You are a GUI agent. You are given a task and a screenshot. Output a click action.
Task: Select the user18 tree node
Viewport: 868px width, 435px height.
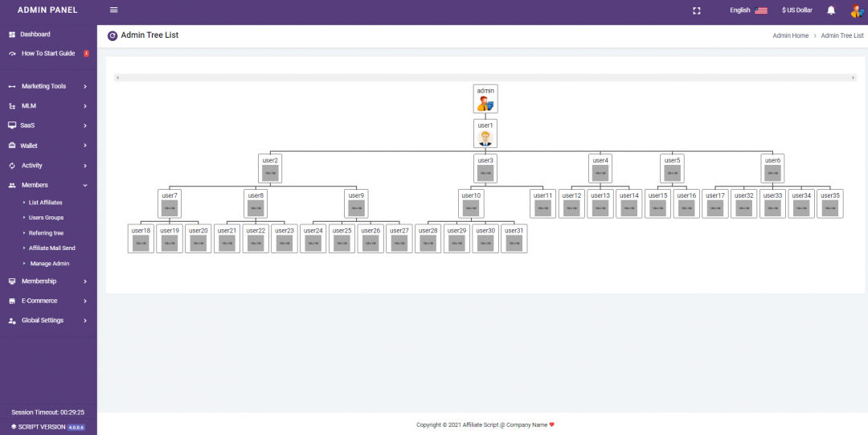(x=141, y=238)
